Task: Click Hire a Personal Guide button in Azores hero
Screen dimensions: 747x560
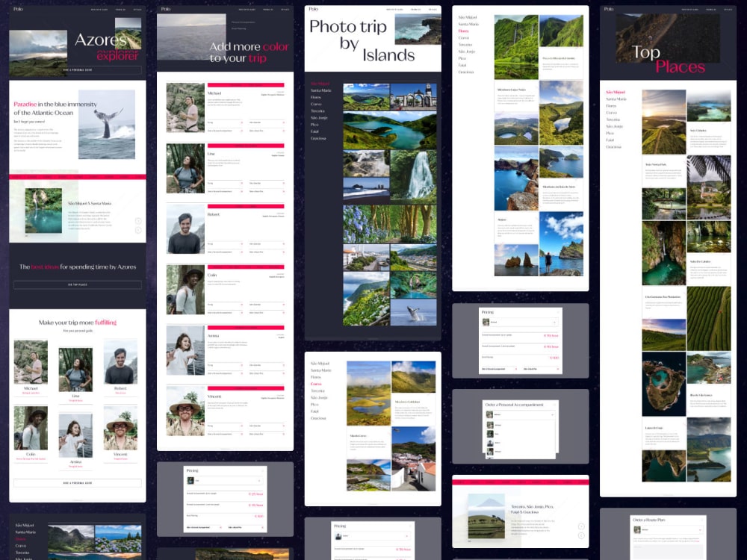Action: click(x=78, y=70)
